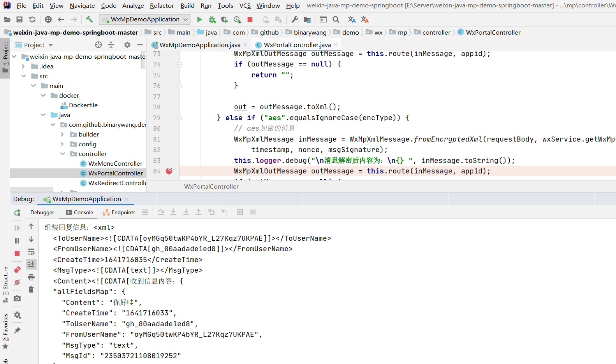Print console output with printer icon
The image size is (616, 364).
tap(31, 277)
